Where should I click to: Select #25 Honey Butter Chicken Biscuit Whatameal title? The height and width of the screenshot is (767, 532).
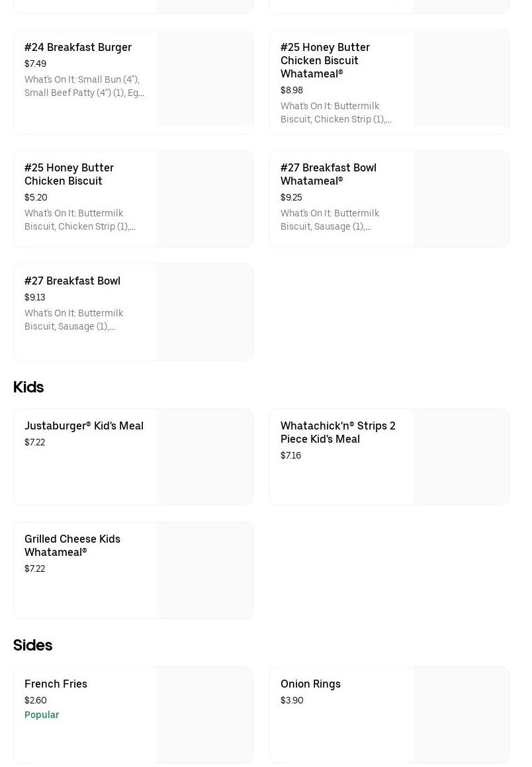coord(325,60)
